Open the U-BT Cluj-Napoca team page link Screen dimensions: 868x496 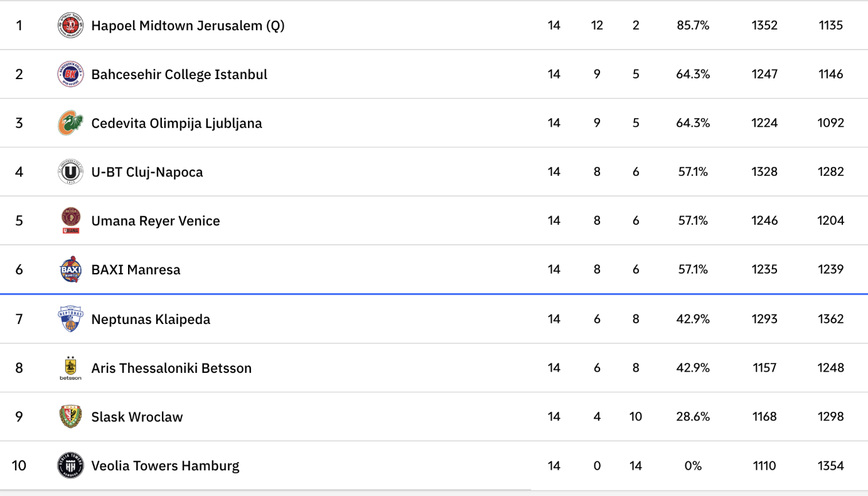pyautogui.click(x=147, y=173)
